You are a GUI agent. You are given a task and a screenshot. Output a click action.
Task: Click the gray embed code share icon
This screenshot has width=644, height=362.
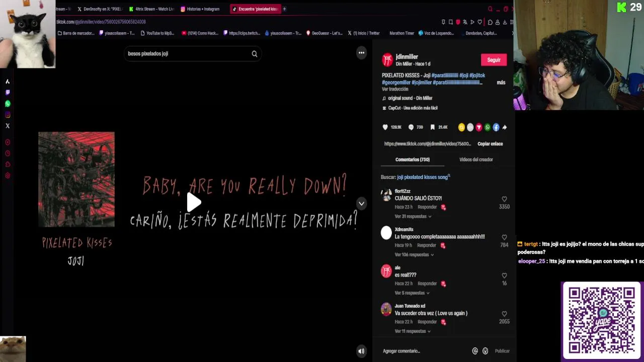point(470,127)
